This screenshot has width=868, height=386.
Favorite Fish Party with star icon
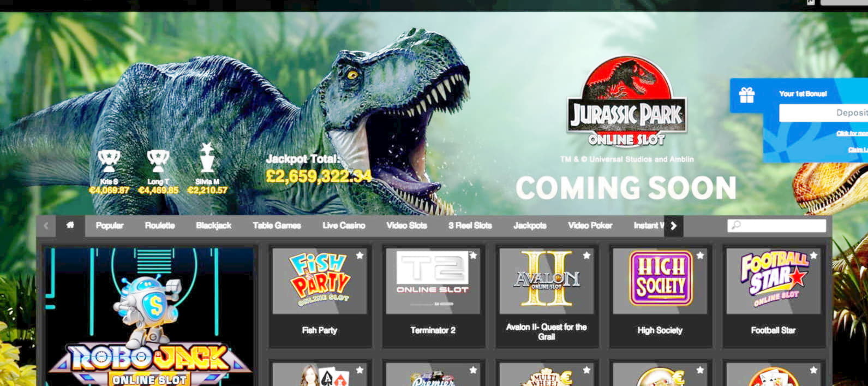[360, 255]
